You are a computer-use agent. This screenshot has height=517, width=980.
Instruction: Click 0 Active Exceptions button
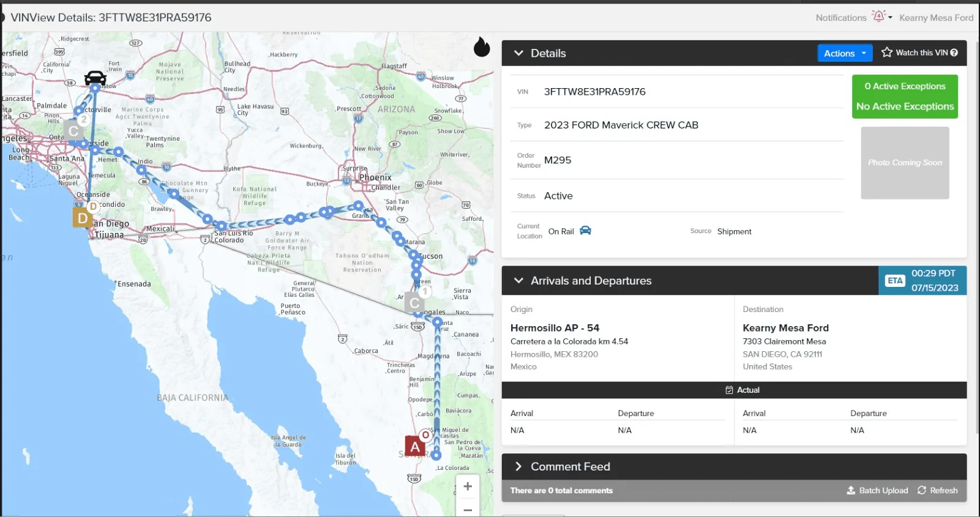[x=905, y=96]
